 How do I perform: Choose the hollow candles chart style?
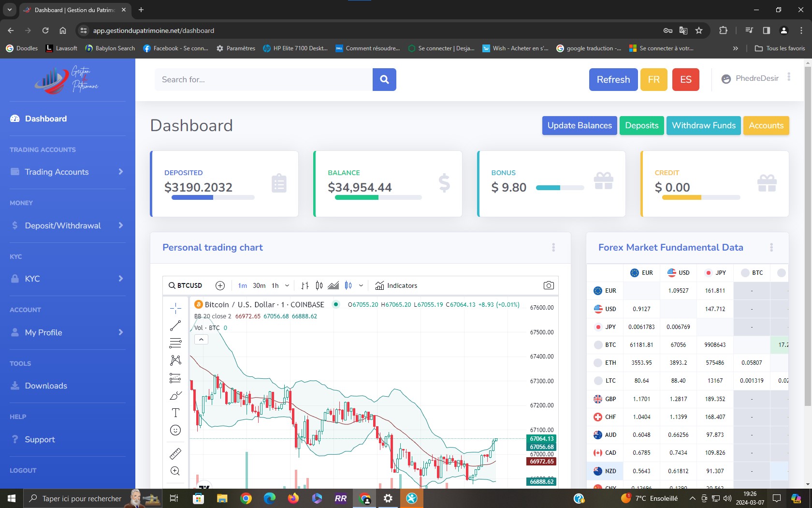click(x=319, y=285)
